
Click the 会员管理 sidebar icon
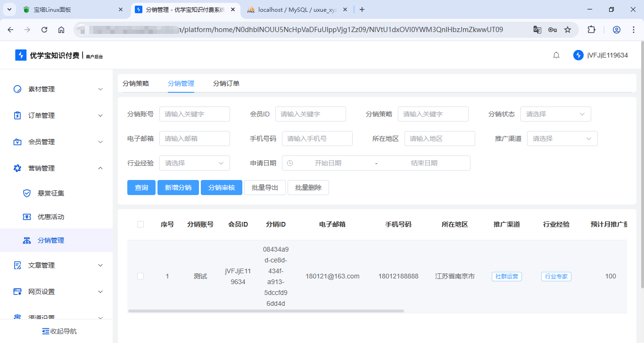[x=17, y=142]
